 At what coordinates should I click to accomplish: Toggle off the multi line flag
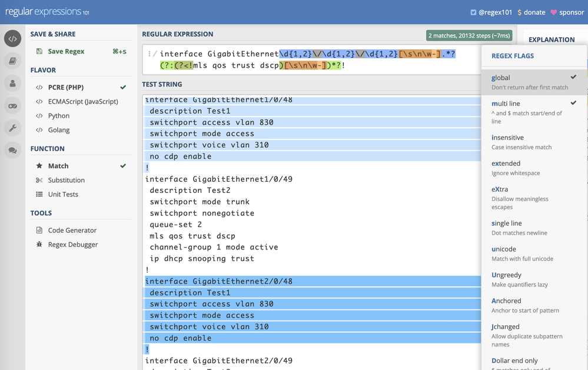point(534,108)
